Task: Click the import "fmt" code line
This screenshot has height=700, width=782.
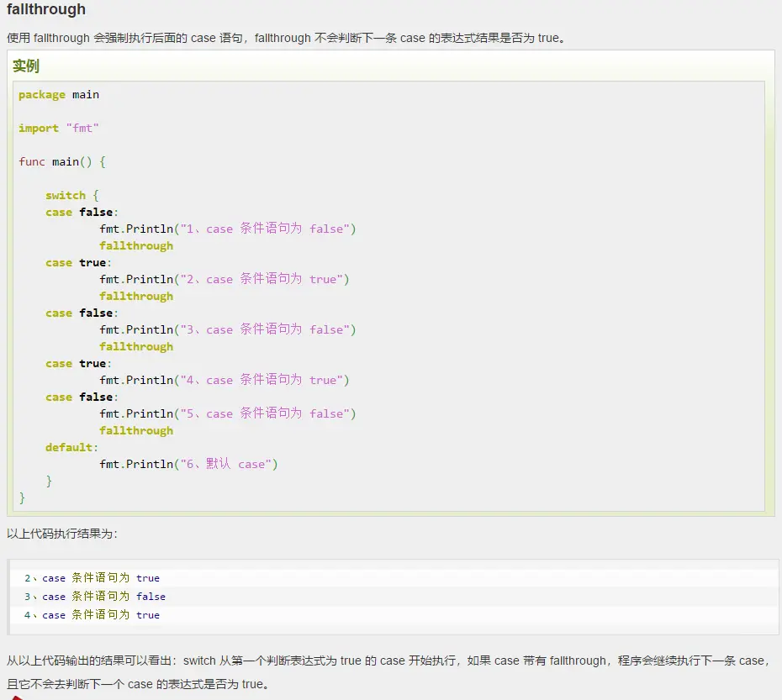Action: pyautogui.click(x=59, y=128)
